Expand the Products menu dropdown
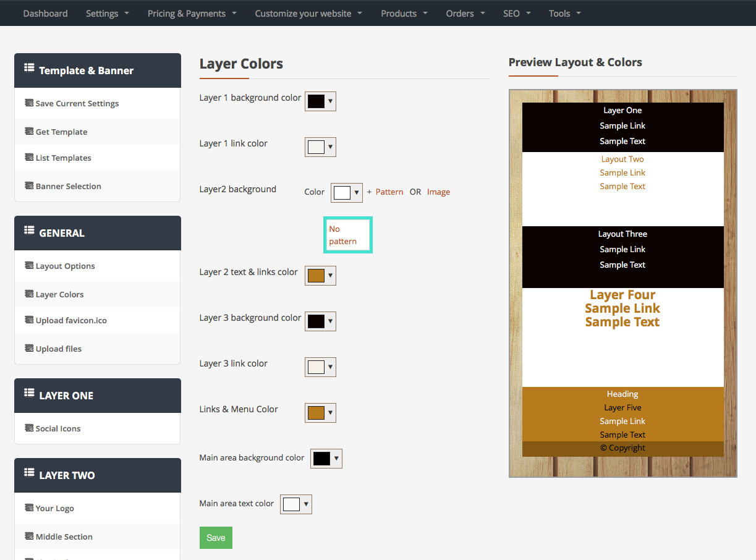 point(404,13)
